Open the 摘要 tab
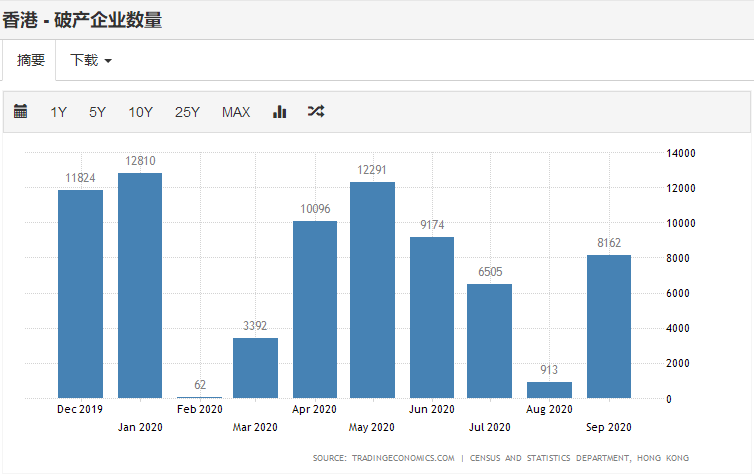Viewport: 754px width, 474px height. pyautogui.click(x=30, y=60)
